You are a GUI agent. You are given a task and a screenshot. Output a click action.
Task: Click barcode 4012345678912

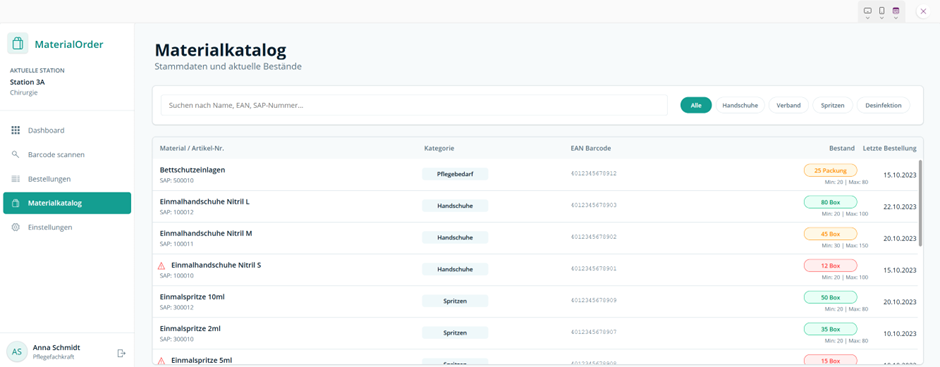[x=593, y=174]
